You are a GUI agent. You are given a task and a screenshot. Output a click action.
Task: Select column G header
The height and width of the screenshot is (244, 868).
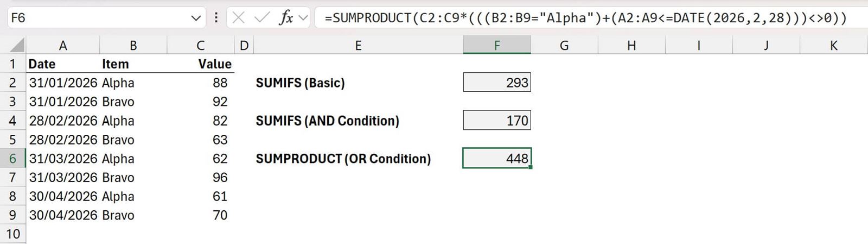click(564, 46)
